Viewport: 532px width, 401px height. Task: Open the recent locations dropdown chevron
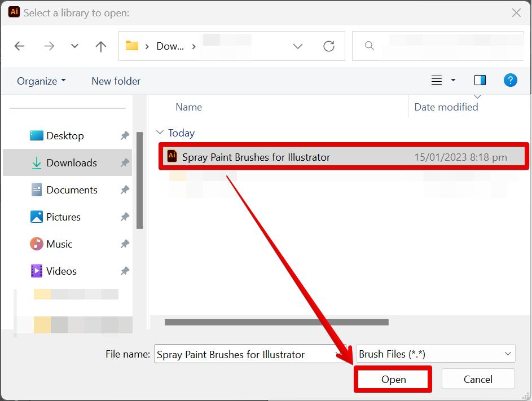click(74, 46)
